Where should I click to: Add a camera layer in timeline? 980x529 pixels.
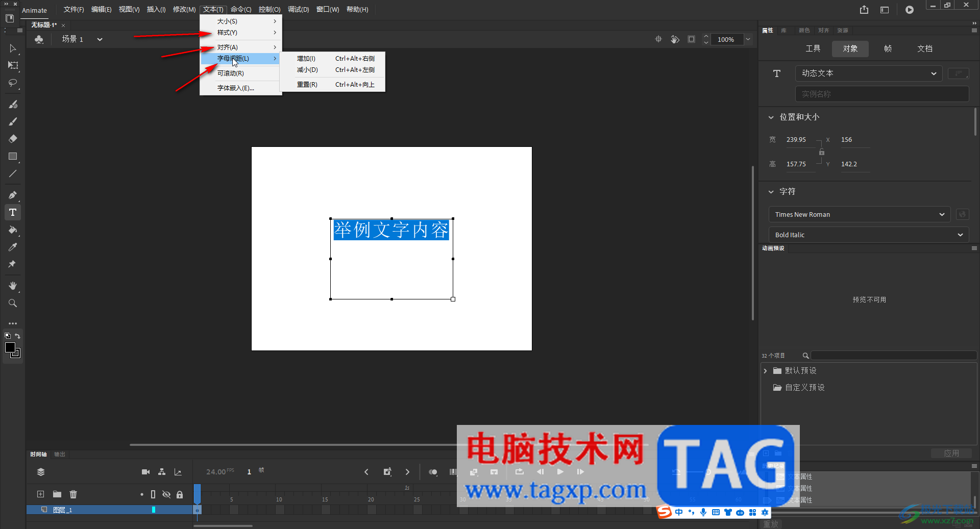tap(145, 472)
